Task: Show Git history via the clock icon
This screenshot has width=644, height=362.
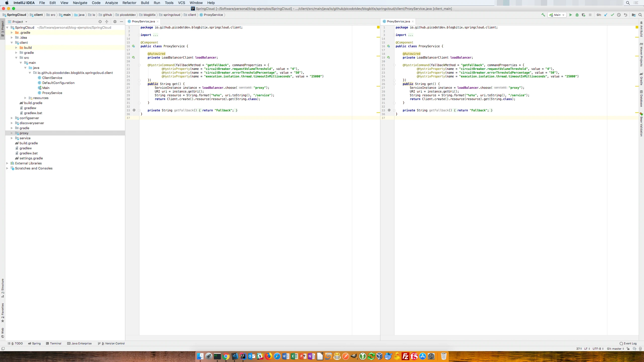Action: [619, 15]
